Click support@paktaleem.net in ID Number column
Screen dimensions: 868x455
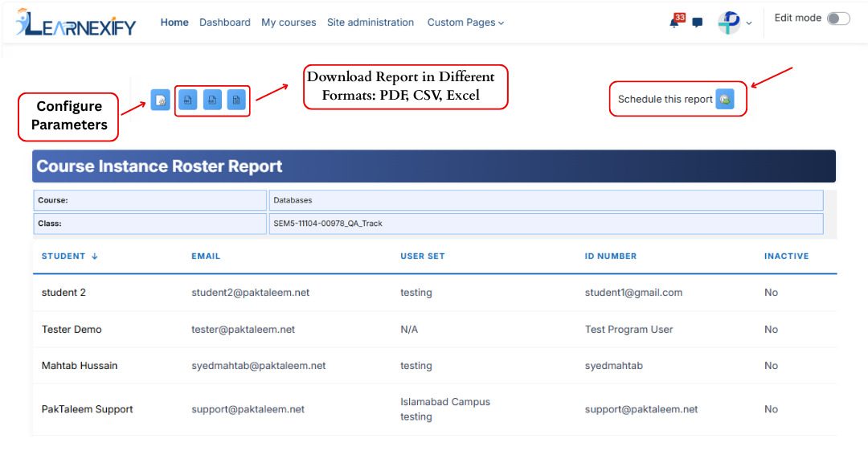tap(641, 410)
